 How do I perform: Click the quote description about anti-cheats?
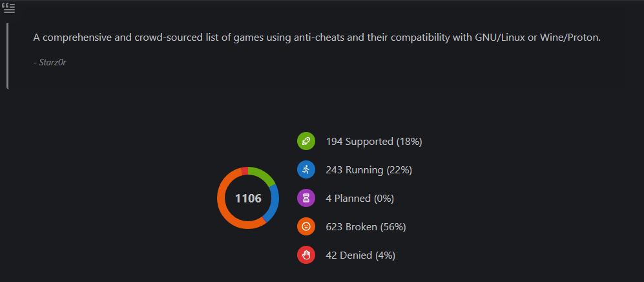tap(317, 38)
